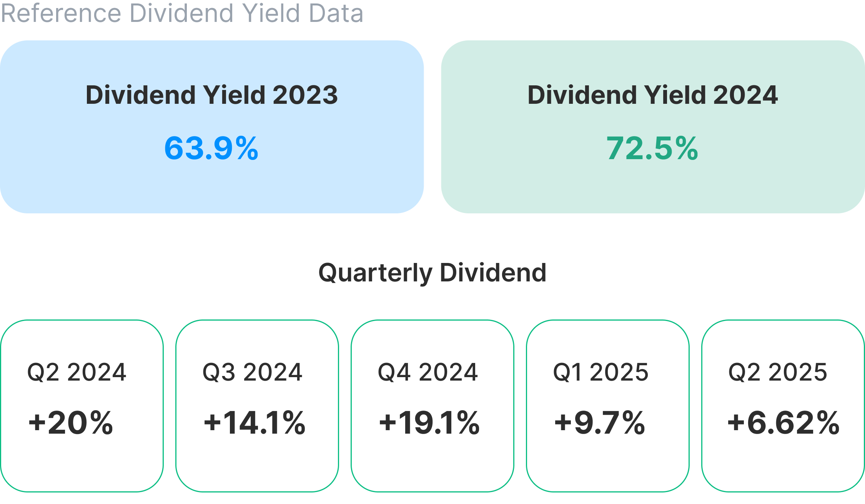The height and width of the screenshot is (504, 865).
Task: Click the Reference Dividend Yield Data title
Action: [x=182, y=13]
